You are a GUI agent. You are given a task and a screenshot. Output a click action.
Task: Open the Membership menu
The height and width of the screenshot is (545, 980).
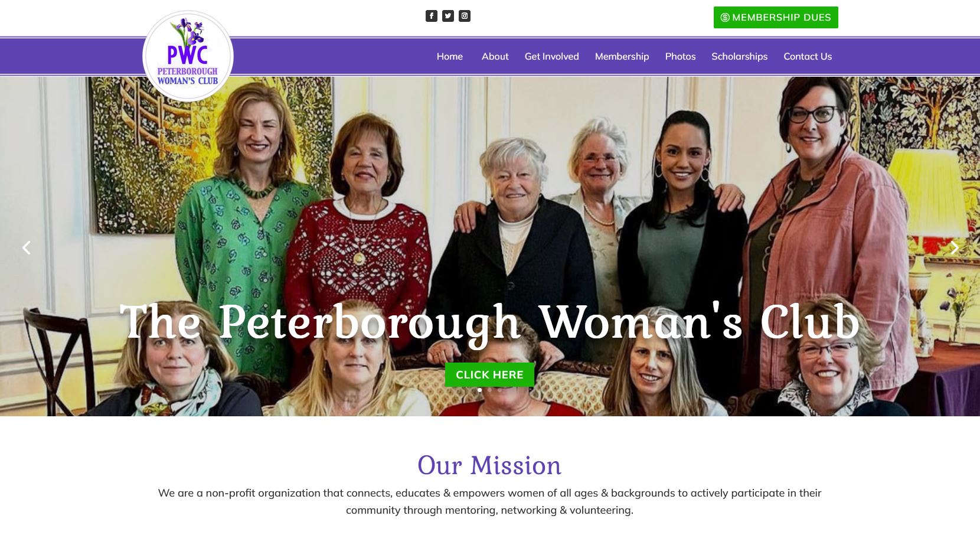click(x=622, y=56)
